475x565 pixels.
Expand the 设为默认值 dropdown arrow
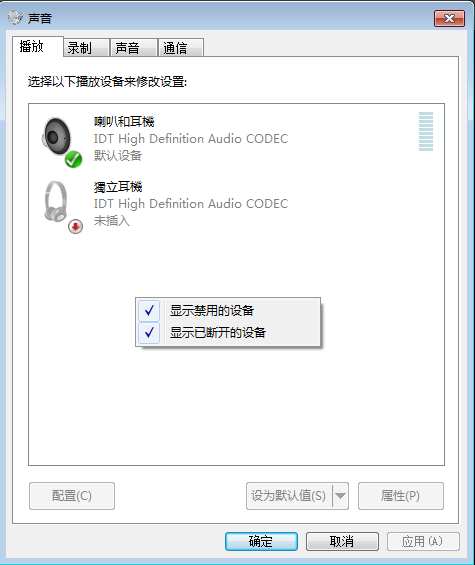tap(340, 496)
